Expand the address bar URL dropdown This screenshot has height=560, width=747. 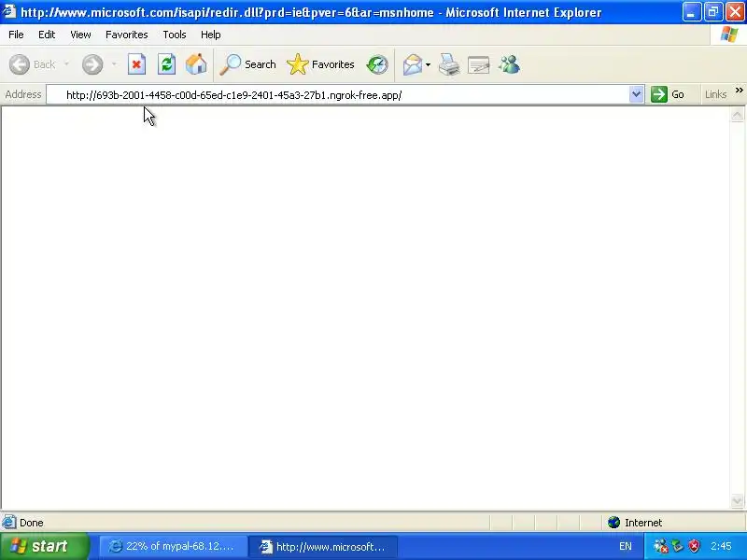coord(636,94)
